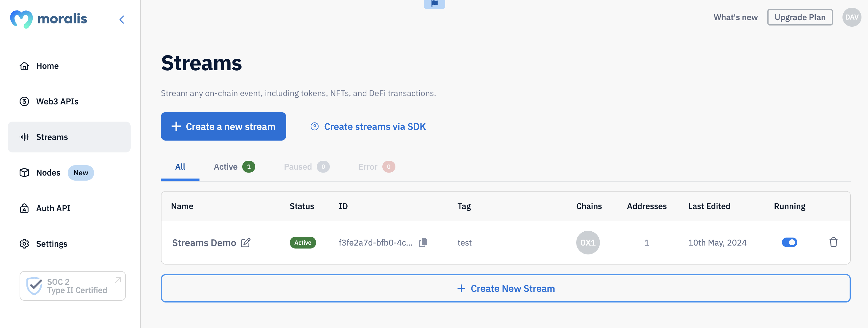
Task: Click the stream ID f3fe2a7d-bfb0-4c...
Action: tap(375, 243)
